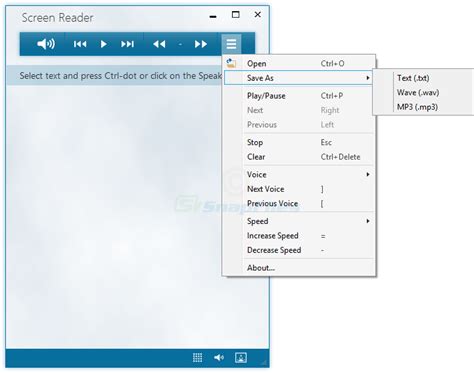This screenshot has width=474, height=373.
Task: Maximize the Screen Reader window
Action: (236, 15)
